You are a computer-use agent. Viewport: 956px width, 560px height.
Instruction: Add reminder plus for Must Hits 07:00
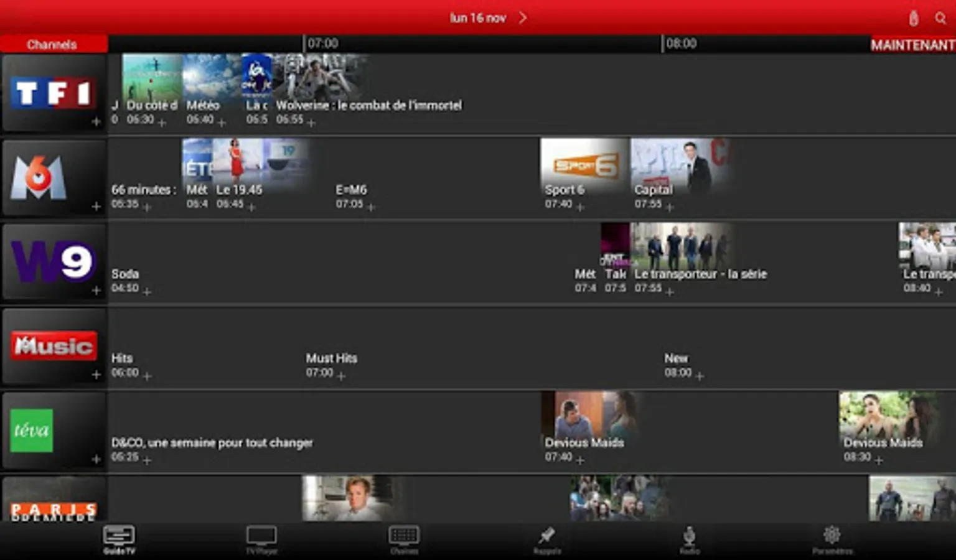[x=341, y=376]
